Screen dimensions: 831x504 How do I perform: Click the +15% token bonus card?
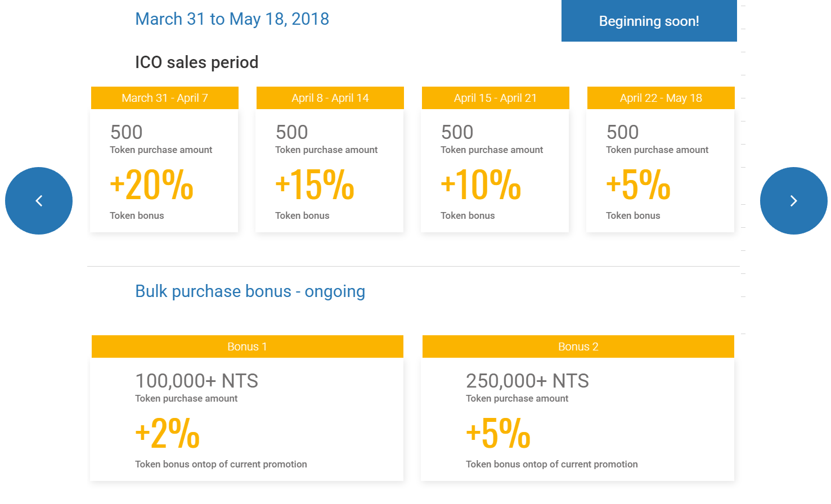pyautogui.click(x=330, y=170)
